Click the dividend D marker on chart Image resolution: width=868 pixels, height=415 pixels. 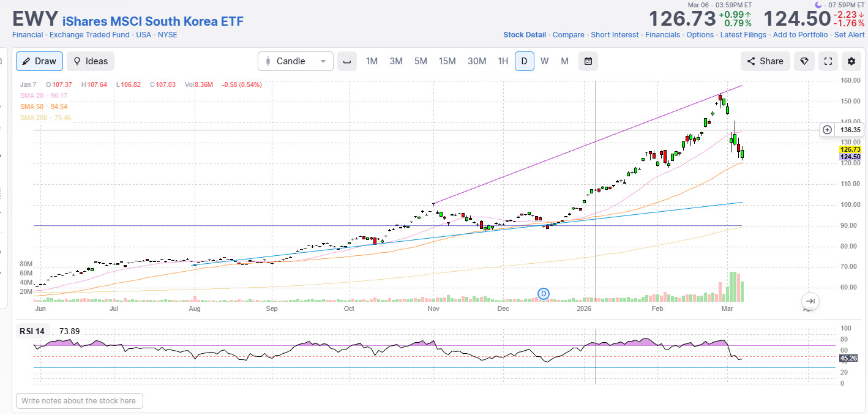tap(544, 294)
